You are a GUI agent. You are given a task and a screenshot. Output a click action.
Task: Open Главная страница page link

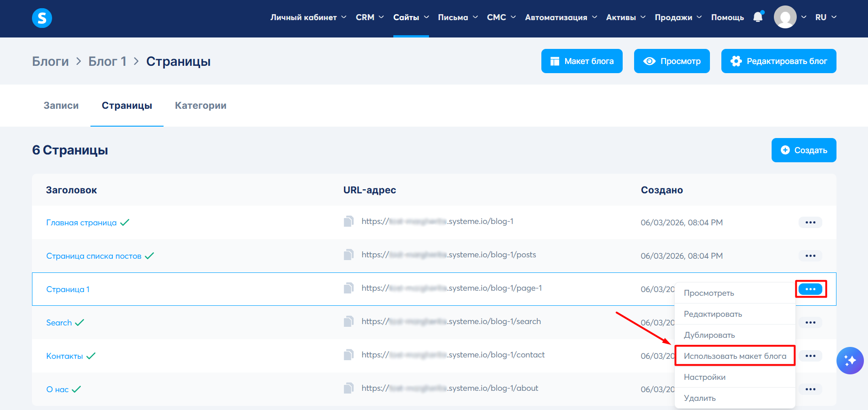pos(81,223)
